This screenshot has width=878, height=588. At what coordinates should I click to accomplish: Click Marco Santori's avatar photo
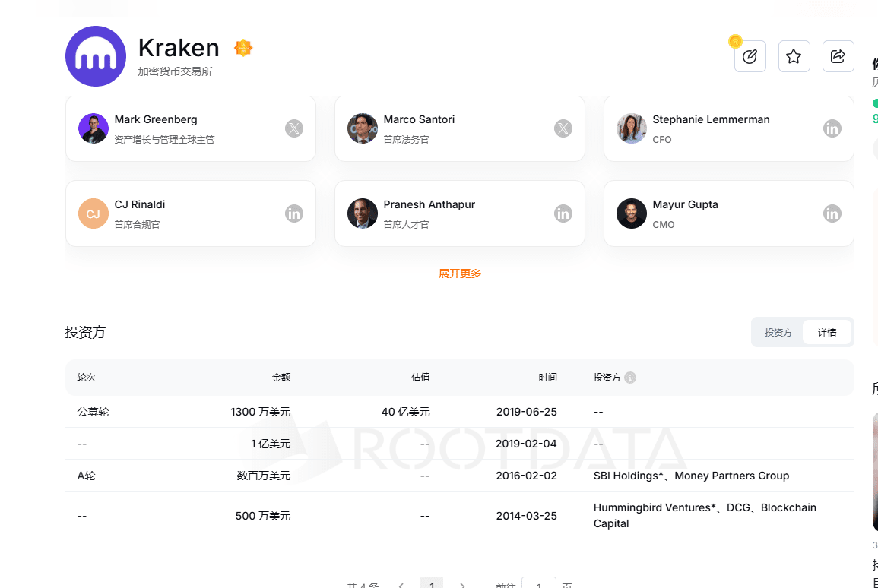tap(363, 128)
